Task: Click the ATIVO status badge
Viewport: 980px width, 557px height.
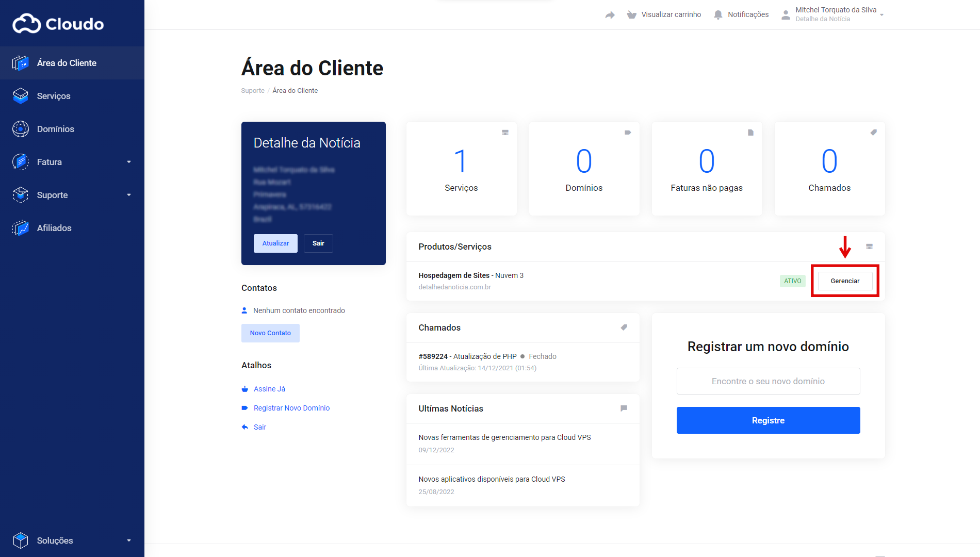Action: point(792,281)
